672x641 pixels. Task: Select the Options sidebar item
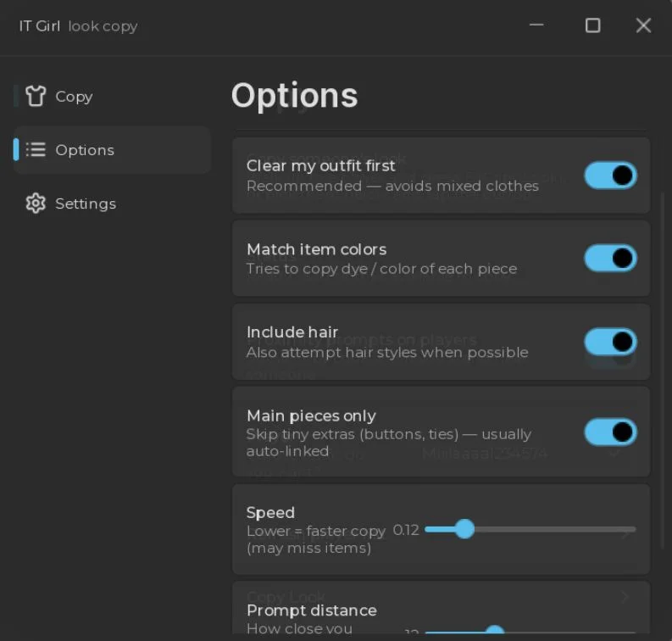pyautogui.click(x=111, y=149)
